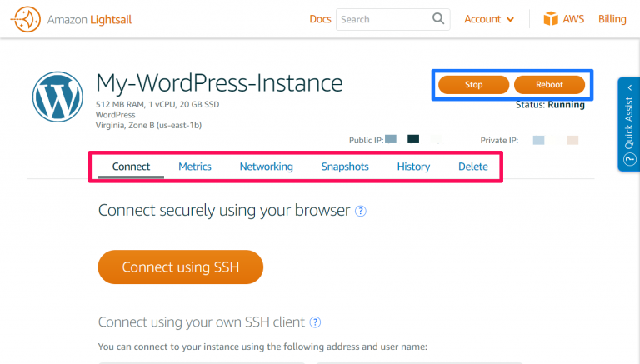640x364 pixels.
Task: Click the 'Public IP:' label
Action: point(366,141)
